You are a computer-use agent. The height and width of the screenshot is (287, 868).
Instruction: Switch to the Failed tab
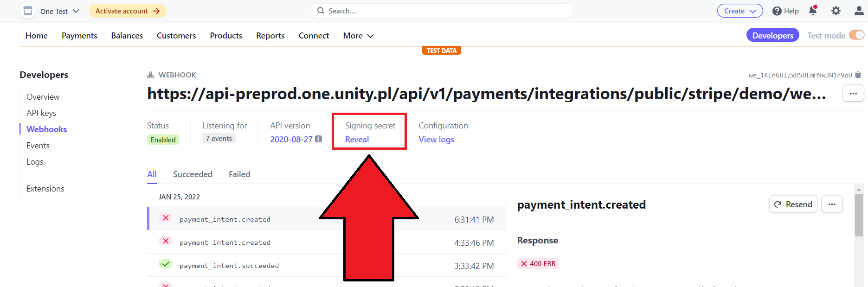click(239, 174)
